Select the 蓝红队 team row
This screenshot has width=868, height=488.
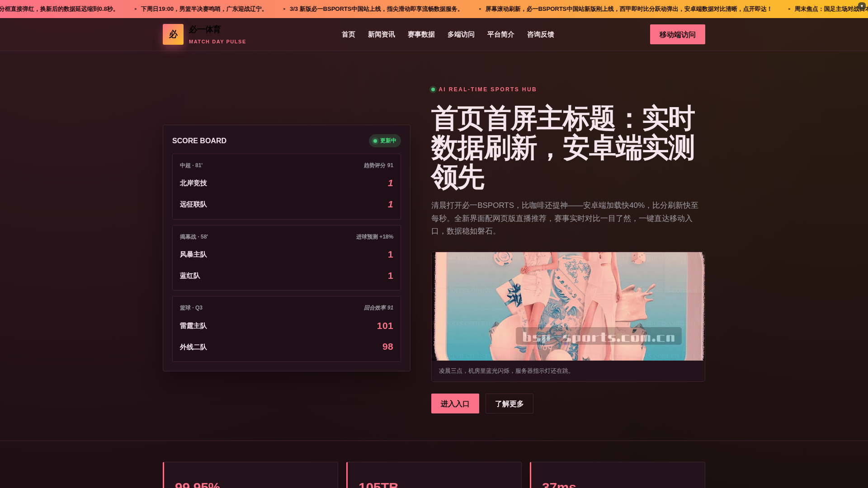[287, 276]
